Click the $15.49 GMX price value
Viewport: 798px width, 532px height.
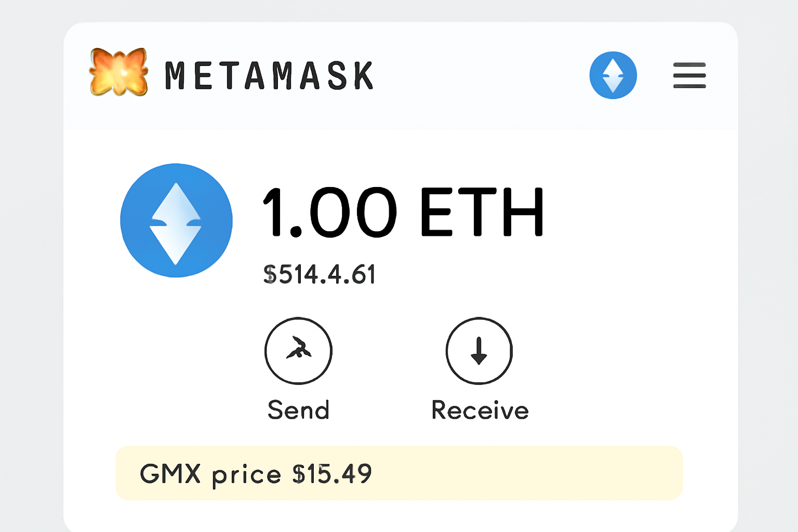pyautogui.click(x=331, y=473)
